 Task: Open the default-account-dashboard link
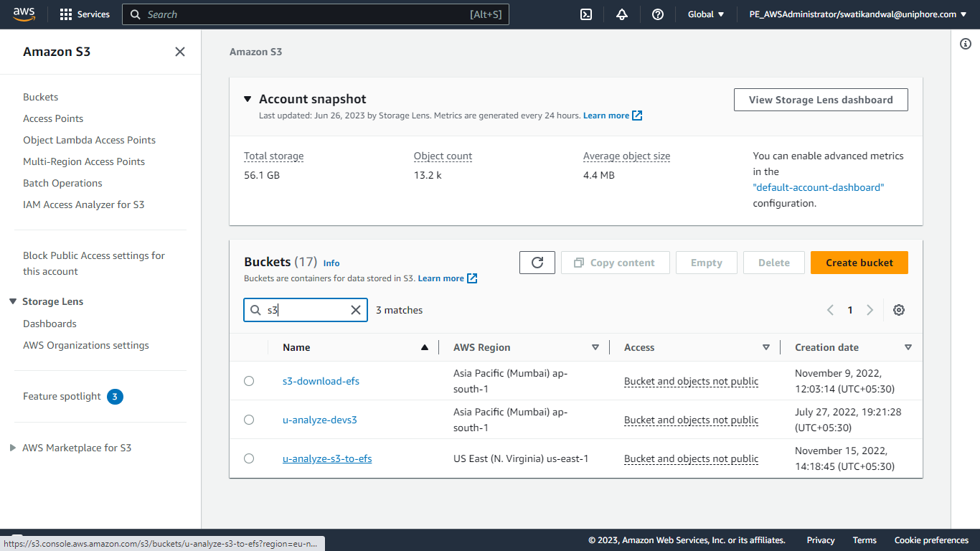(819, 187)
